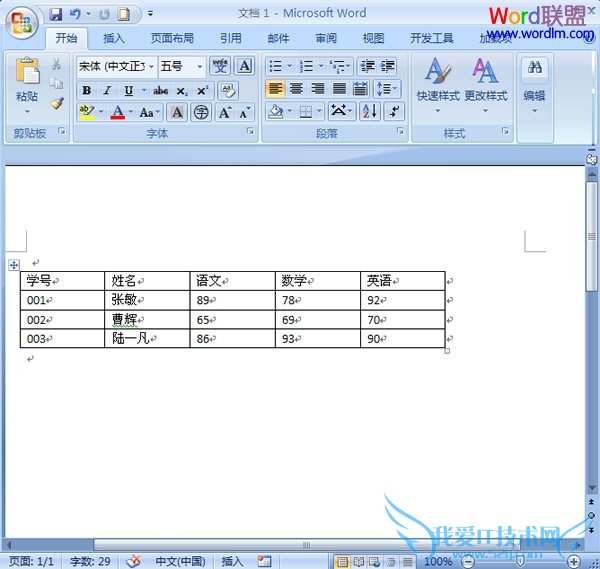Open font color dropdown arrow
Viewport: 600px width, 569px height.
pos(130,112)
